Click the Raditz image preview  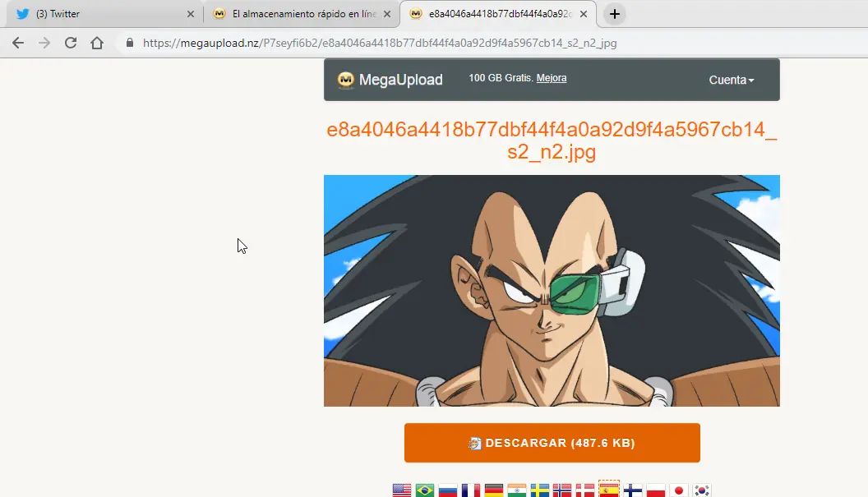[x=552, y=291]
